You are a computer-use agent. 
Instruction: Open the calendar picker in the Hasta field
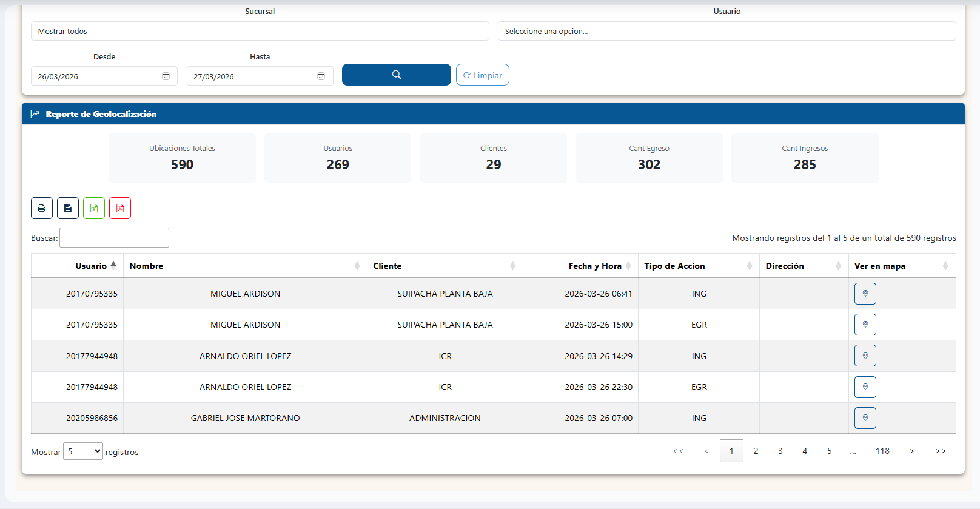(x=321, y=76)
